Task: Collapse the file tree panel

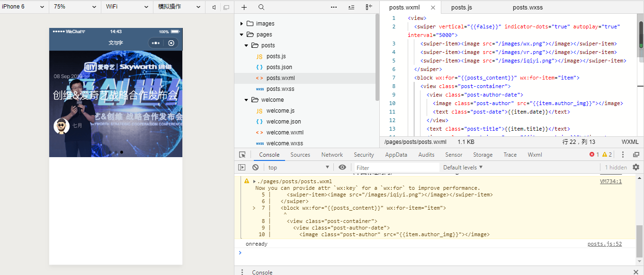Action: coord(369,7)
